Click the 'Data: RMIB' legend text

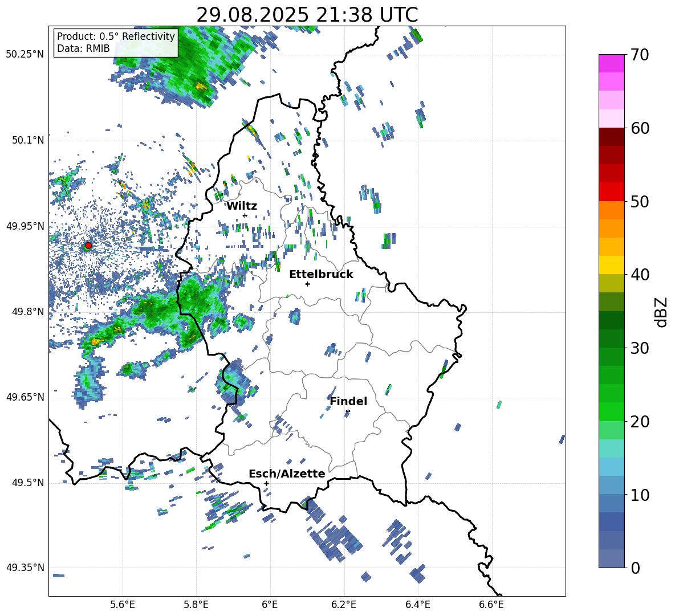(x=83, y=48)
